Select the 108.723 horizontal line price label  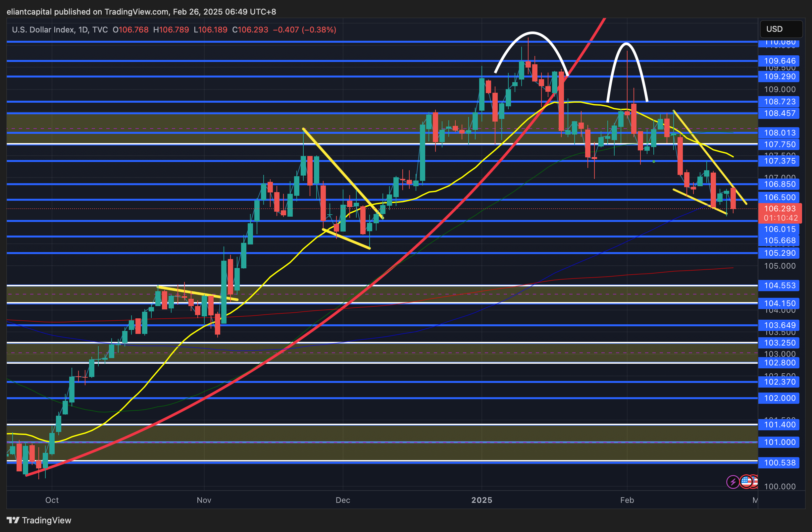pos(780,102)
